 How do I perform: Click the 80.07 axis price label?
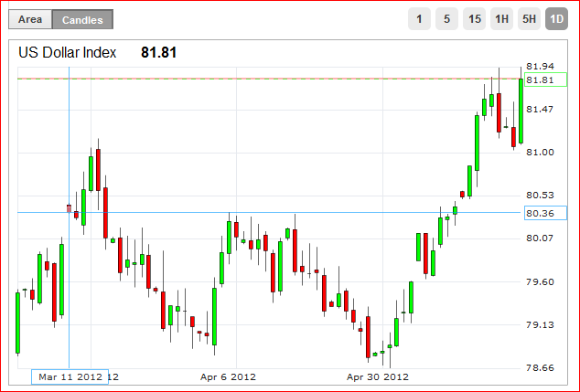click(x=541, y=238)
